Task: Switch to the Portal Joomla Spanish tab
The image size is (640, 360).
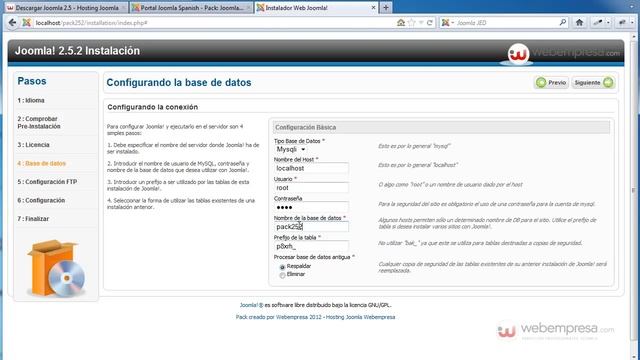Action: point(191,8)
